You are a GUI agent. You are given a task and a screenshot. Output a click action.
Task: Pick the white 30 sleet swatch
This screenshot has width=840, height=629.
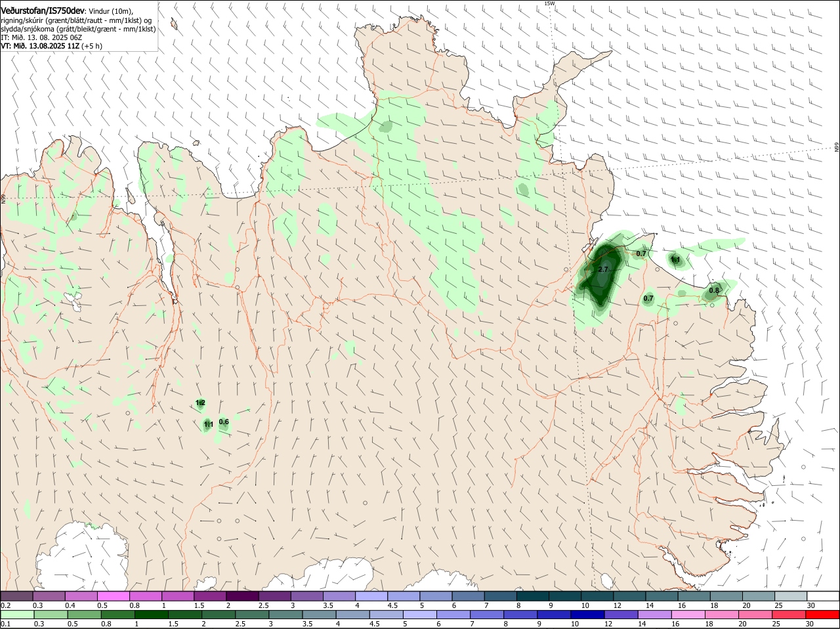[823, 596]
